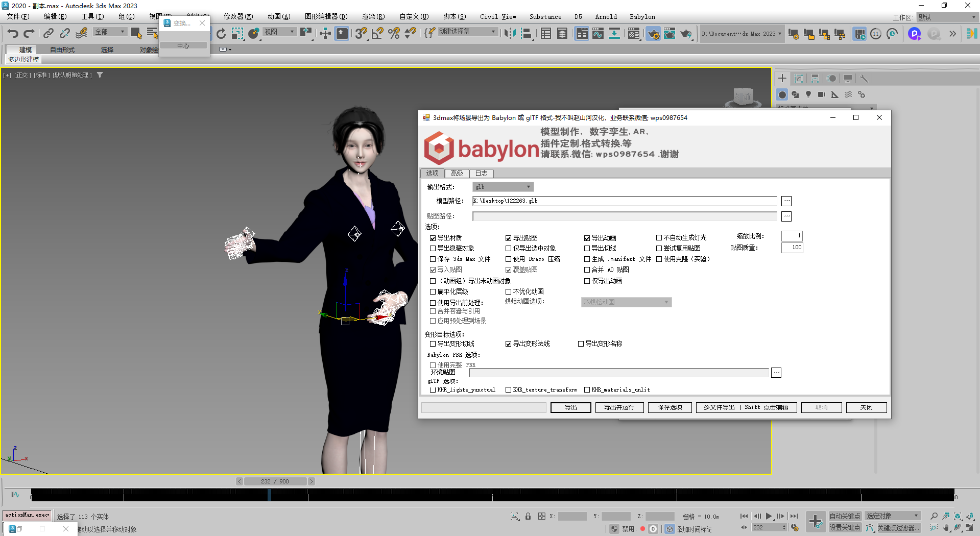The image size is (980, 536).
Task: Click the 导出 button
Action: (x=571, y=407)
